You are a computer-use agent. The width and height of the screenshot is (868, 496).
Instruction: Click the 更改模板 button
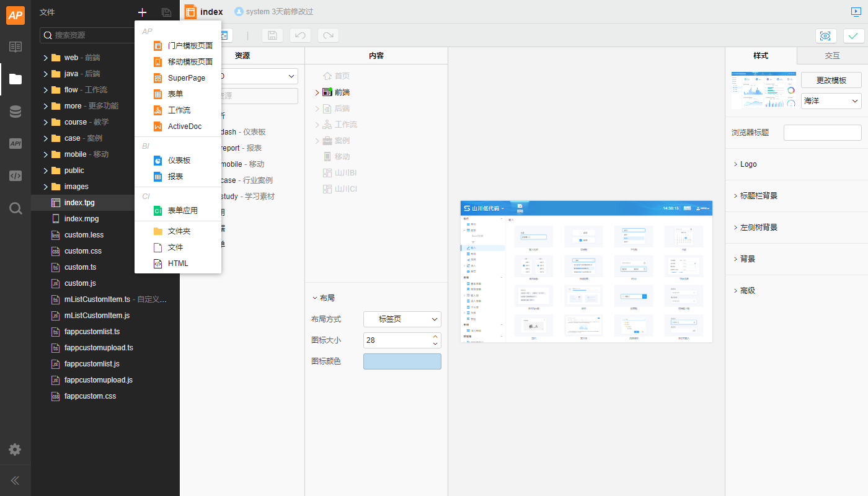831,80
